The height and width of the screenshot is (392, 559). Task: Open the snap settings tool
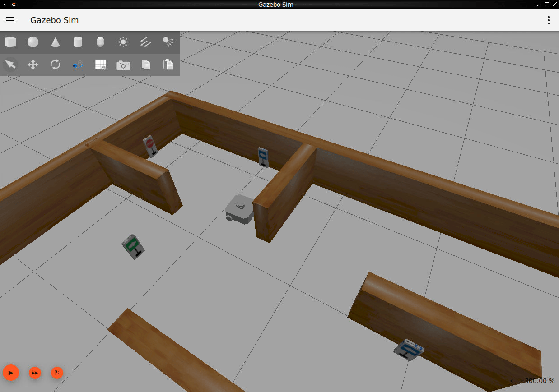[78, 65]
